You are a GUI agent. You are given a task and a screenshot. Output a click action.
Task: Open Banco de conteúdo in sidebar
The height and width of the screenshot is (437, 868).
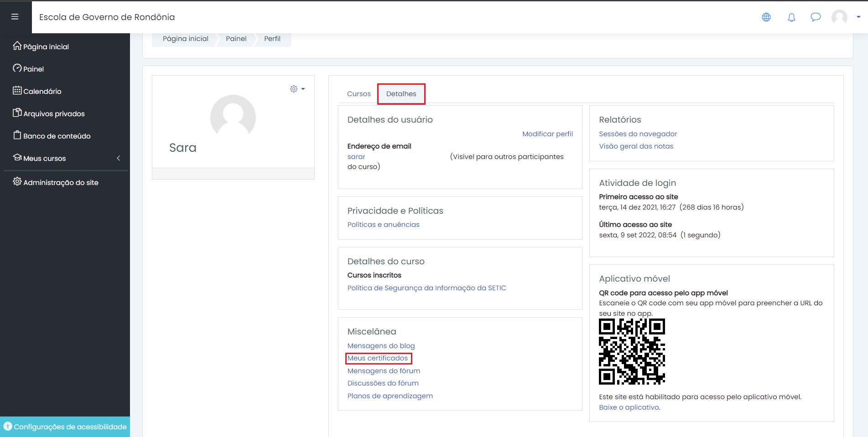57,136
